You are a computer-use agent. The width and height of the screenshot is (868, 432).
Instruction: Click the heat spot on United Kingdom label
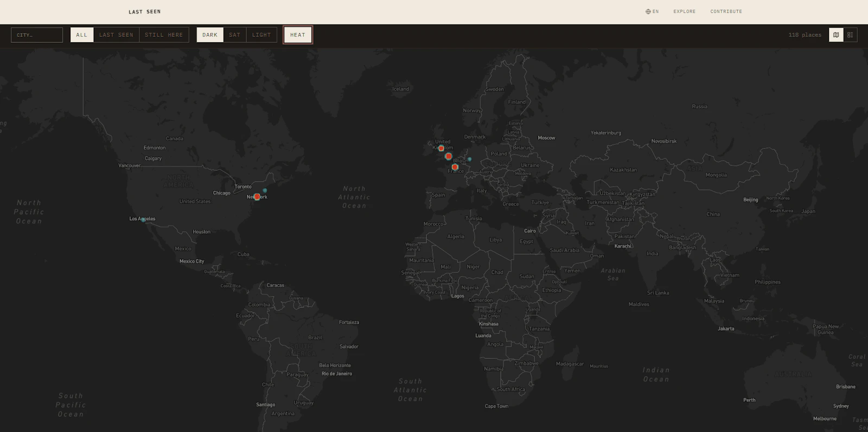(441, 148)
